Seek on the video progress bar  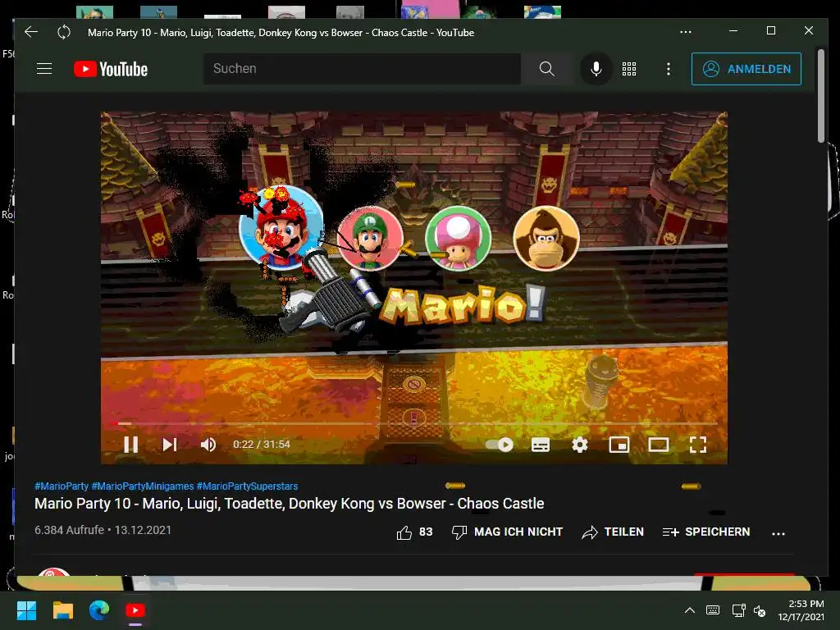coord(413,423)
